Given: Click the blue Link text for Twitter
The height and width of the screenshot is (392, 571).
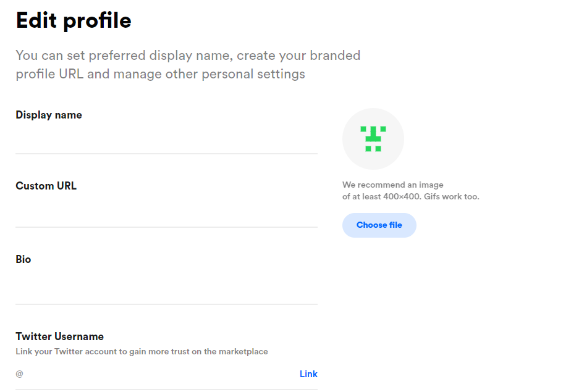Looking at the screenshot, I should point(308,374).
